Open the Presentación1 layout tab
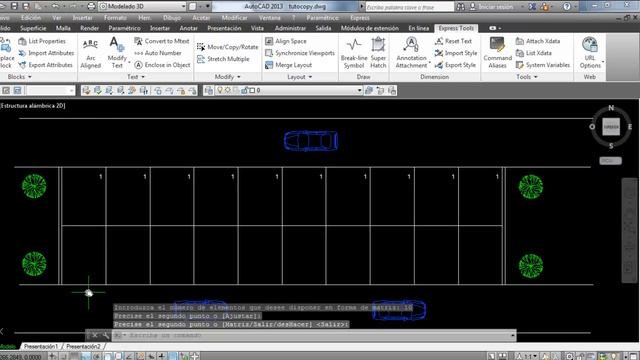Screen dimensions: 640x360 (x=41, y=347)
